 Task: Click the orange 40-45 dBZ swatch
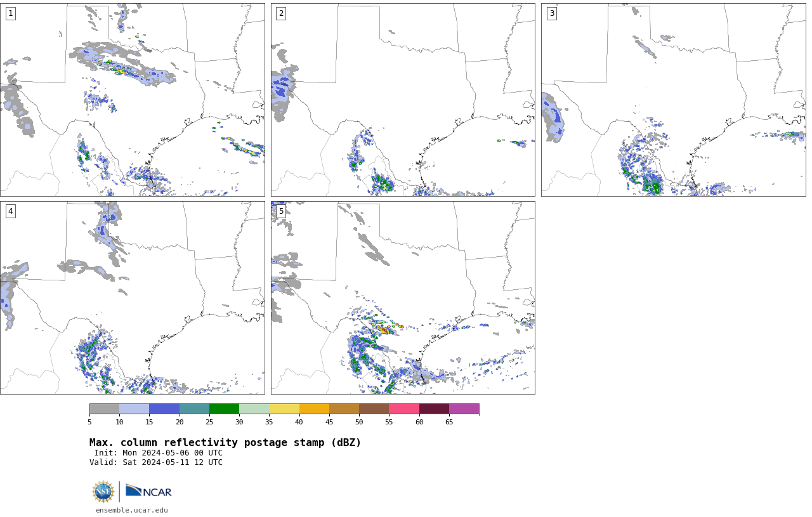(314, 409)
